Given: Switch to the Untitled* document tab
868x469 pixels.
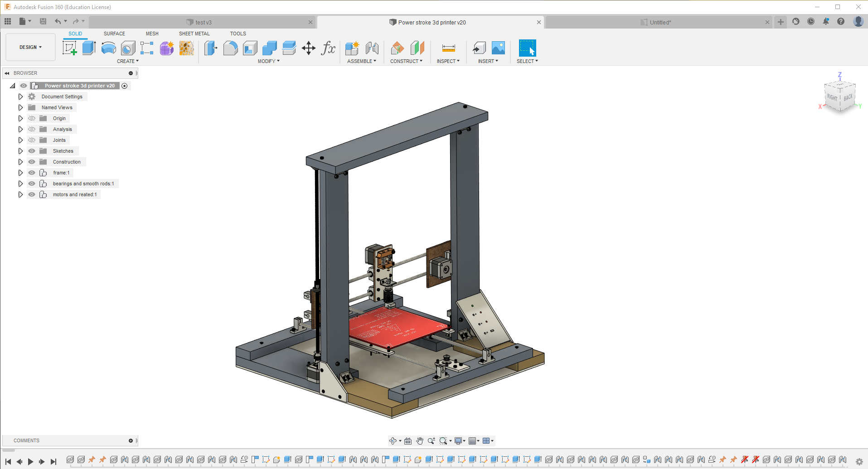Looking at the screenshot, I should 659,22.
